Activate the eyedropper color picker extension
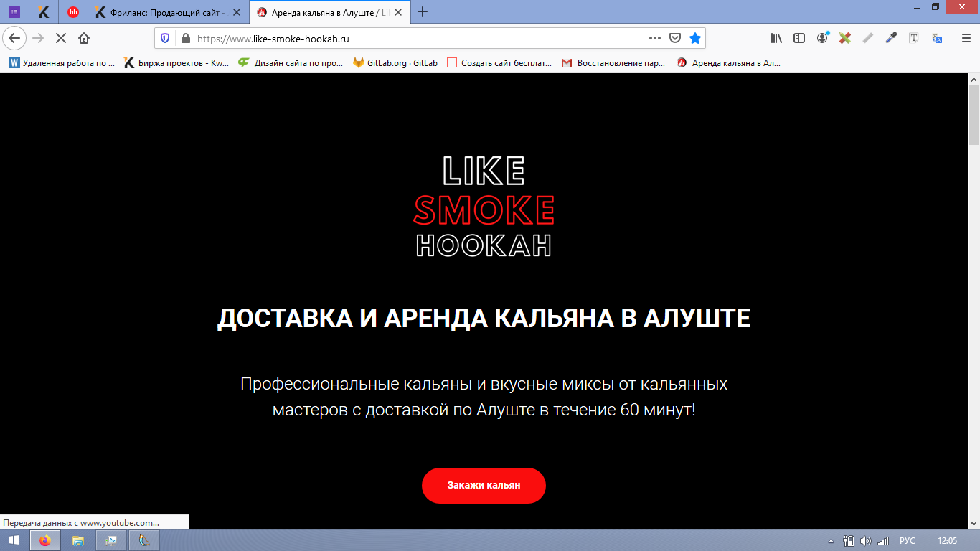 click(x=891, y=38)
